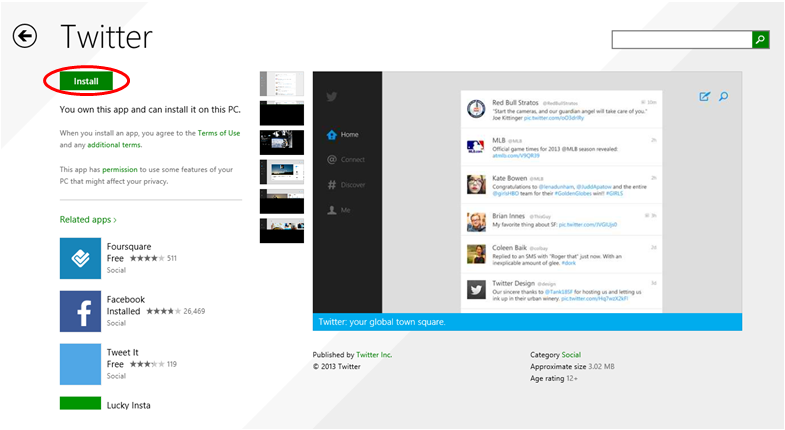Open the permission link

pyautogui.click(x=120, y=170)
